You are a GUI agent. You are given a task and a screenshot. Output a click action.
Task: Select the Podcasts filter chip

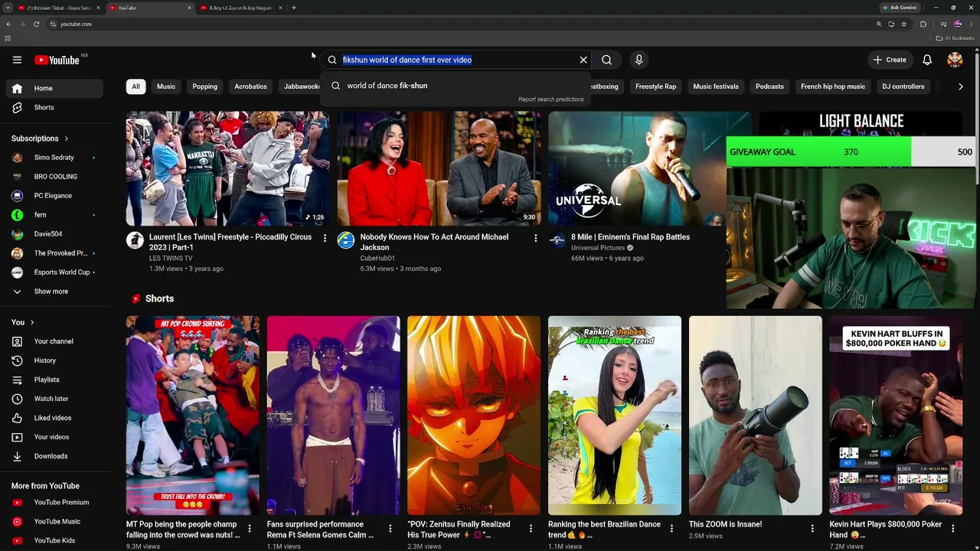point(769,86)
